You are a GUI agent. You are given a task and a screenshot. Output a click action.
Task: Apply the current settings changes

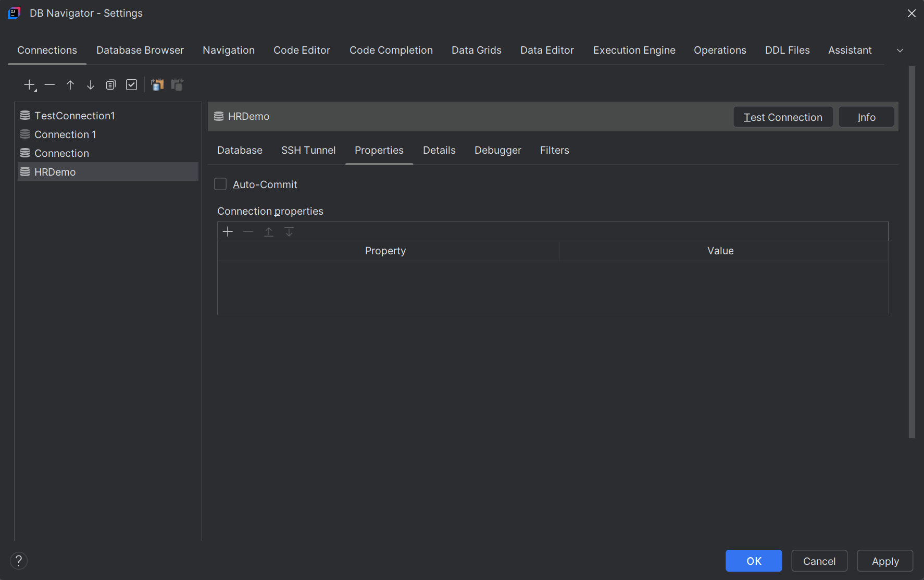(885, 561)
